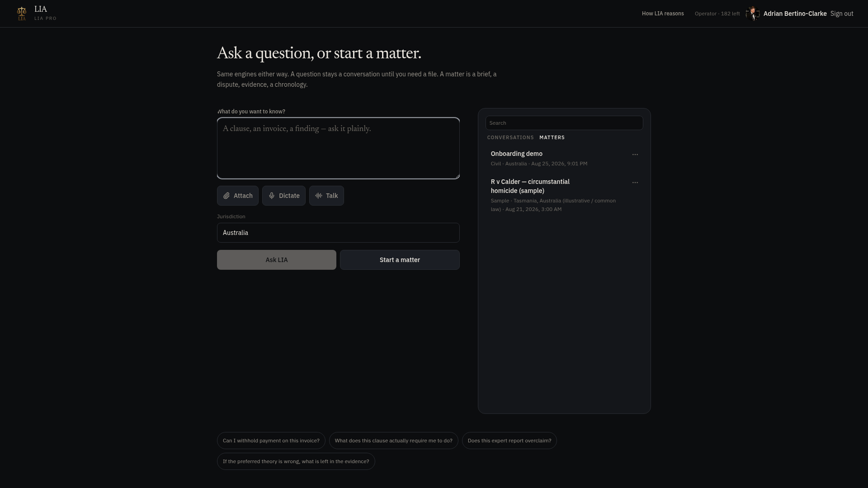Select the expert report overclaim suggestion chip
Screen dimensions: 868x488
click(x=509, y=441)
